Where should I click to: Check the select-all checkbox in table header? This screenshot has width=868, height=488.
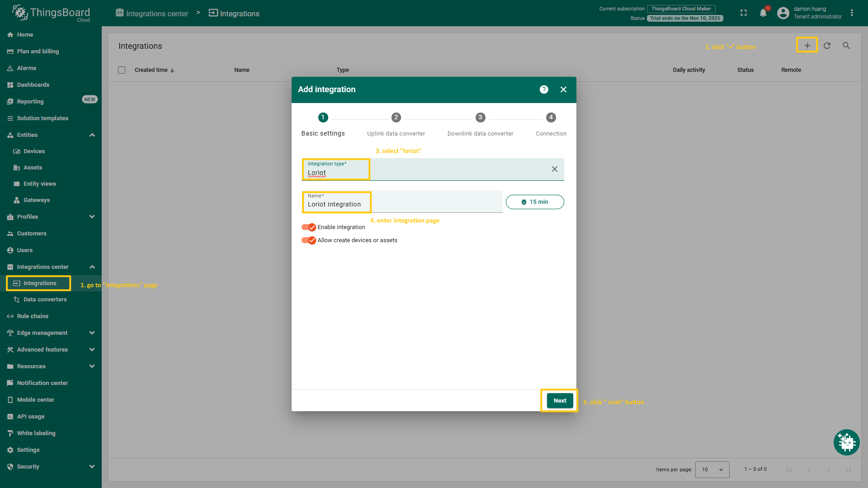[122, 70]
